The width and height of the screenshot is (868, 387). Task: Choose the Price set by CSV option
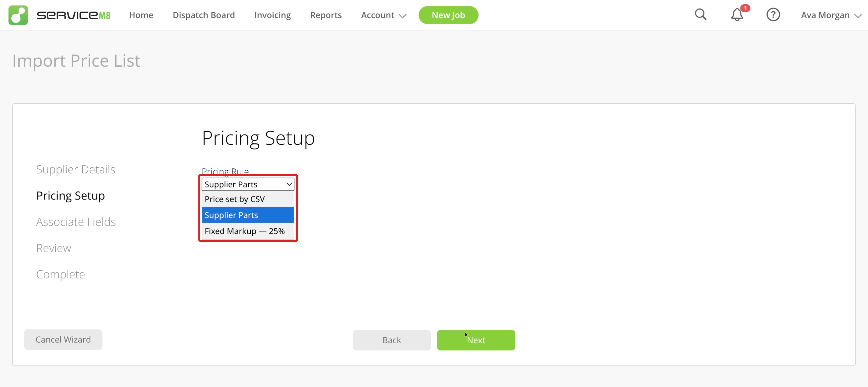(248, 199)
